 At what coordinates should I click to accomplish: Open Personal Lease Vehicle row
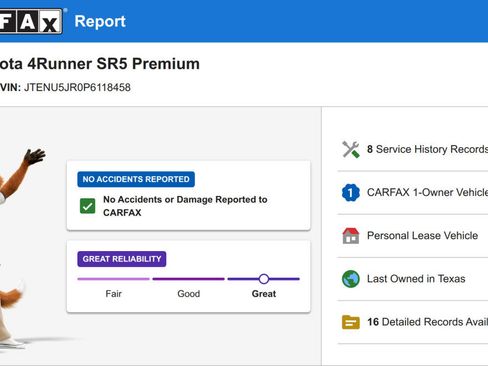[413, 236]
